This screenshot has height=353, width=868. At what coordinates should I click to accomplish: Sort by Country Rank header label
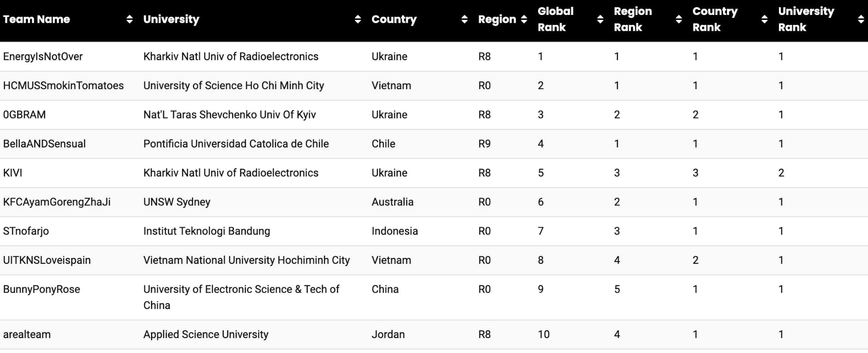click(715, 19)
